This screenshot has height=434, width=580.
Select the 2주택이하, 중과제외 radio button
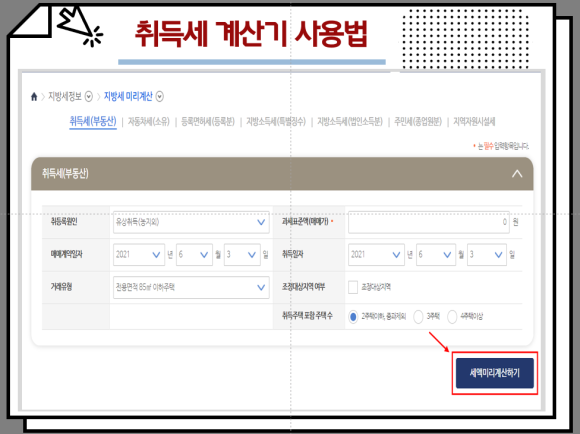pyautogui.click(x=353, y=317)
